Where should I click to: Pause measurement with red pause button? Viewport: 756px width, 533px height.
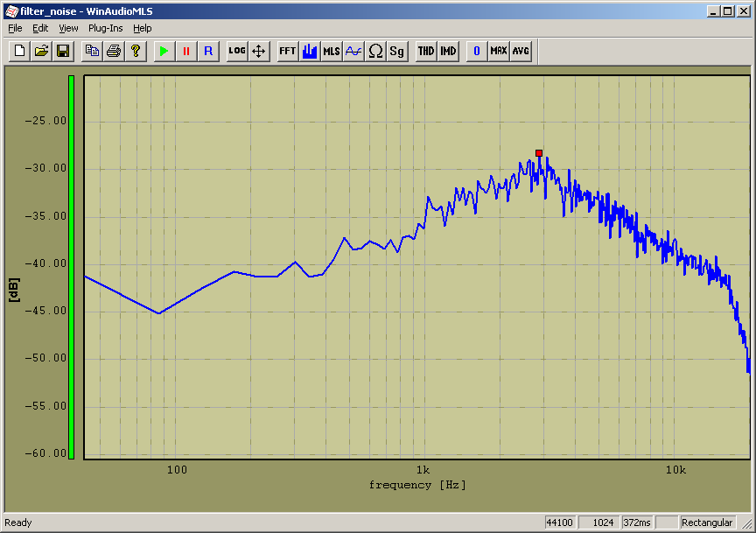tap(185, 51)
